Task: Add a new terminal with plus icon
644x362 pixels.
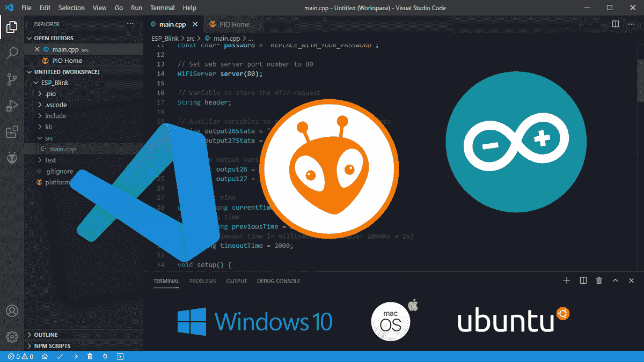Action: pyautogui.click(x=566, y=280)
